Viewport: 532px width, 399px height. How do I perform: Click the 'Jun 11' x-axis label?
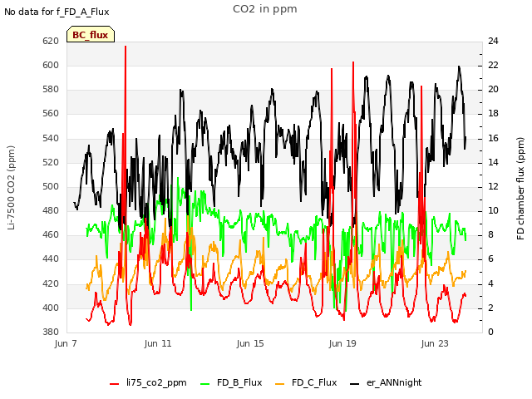click(158, 343)
